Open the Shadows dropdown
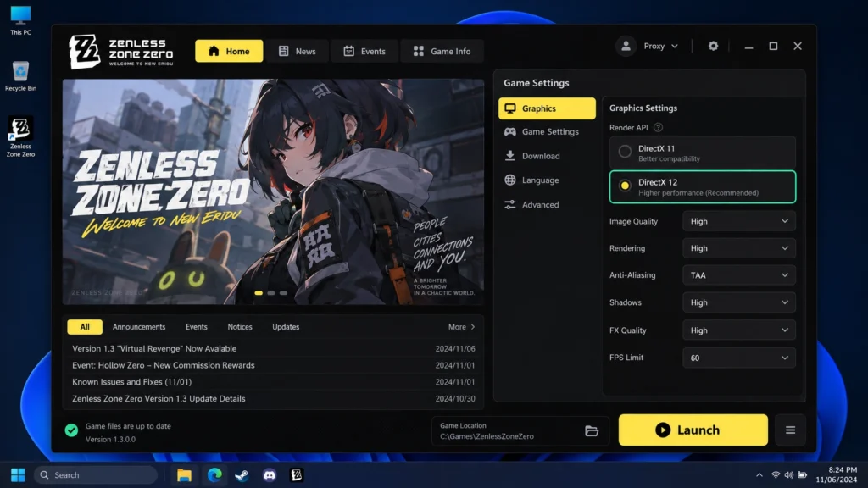The image size is (868, 488). pyautogui.click(x=739, y=302)
